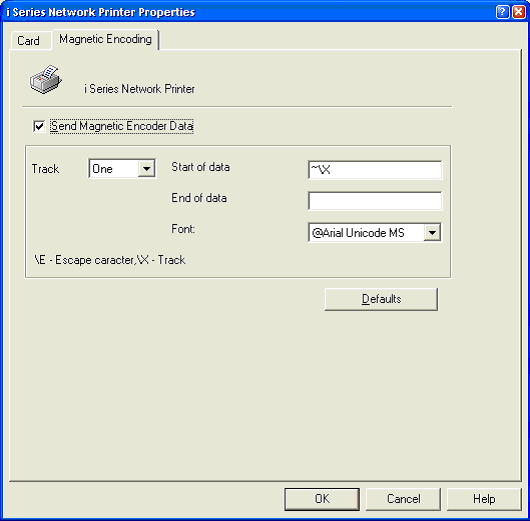The width and height of the screenshot is (530, 521).
Task: Click the printer icon beside the printer name
Action: pyautogui.click(x=46, y=79)
